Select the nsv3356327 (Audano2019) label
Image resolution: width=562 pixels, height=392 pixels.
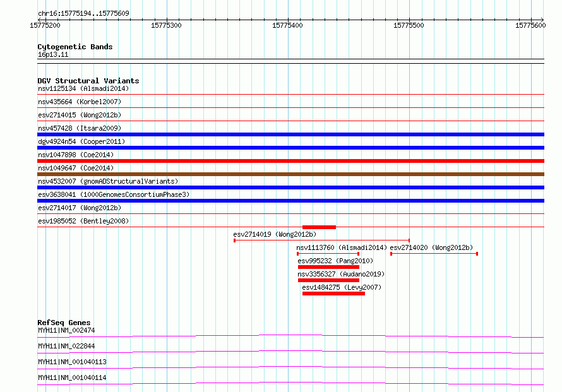341,274
